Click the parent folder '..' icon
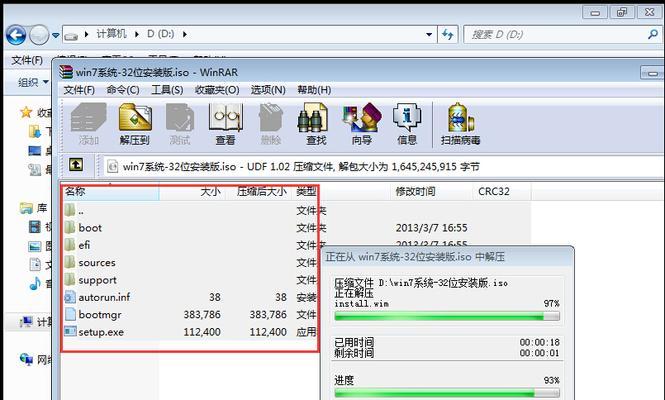Viewport: 665px width, 400px height. click(x=70, y=210)
